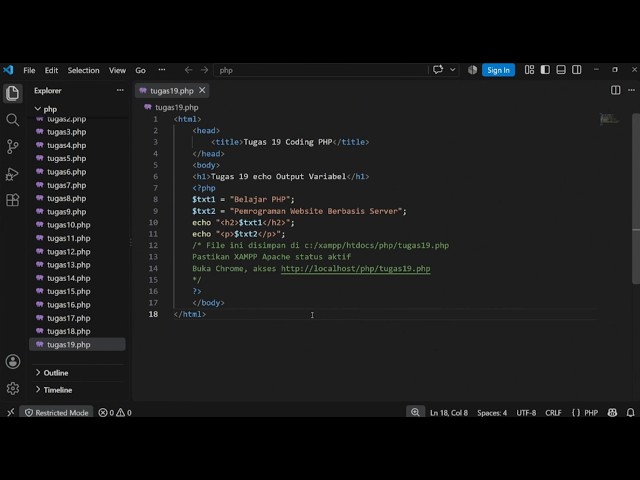Click the Copilot icon beside Sign In
This screenshot has height=480, width=640.
point(472,70)
